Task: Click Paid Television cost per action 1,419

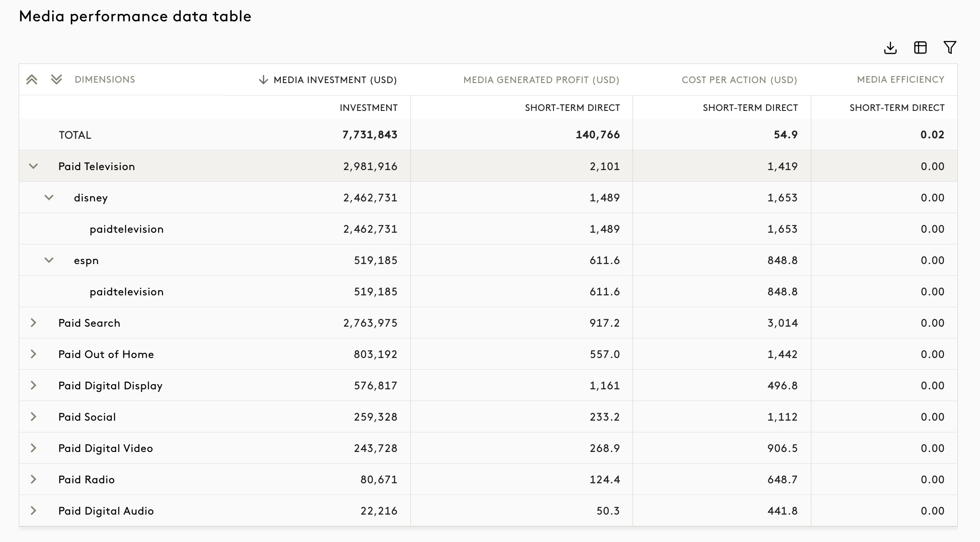Action: pos(782,166)
